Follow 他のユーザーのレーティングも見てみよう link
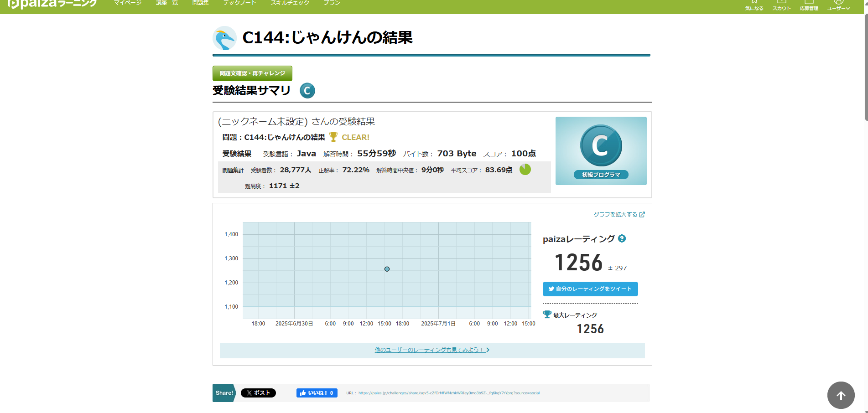The width and height of the screenshot is (868, 413). (431, 350)
